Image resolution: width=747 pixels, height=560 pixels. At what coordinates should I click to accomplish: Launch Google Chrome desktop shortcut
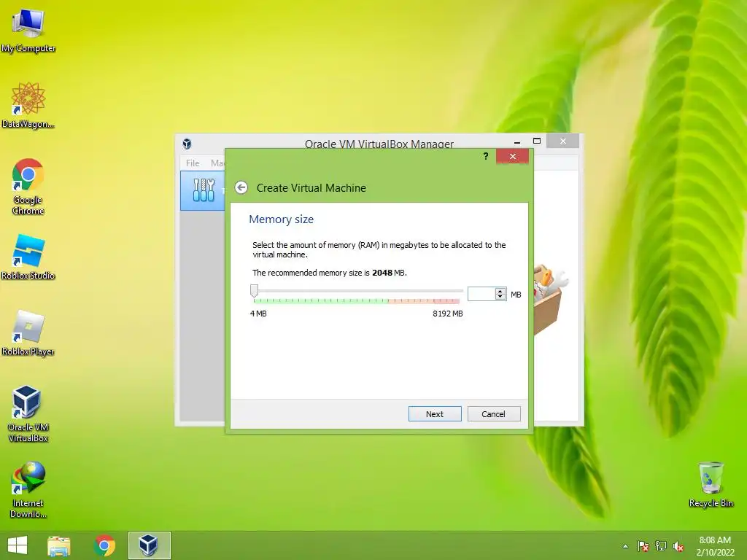28,187
